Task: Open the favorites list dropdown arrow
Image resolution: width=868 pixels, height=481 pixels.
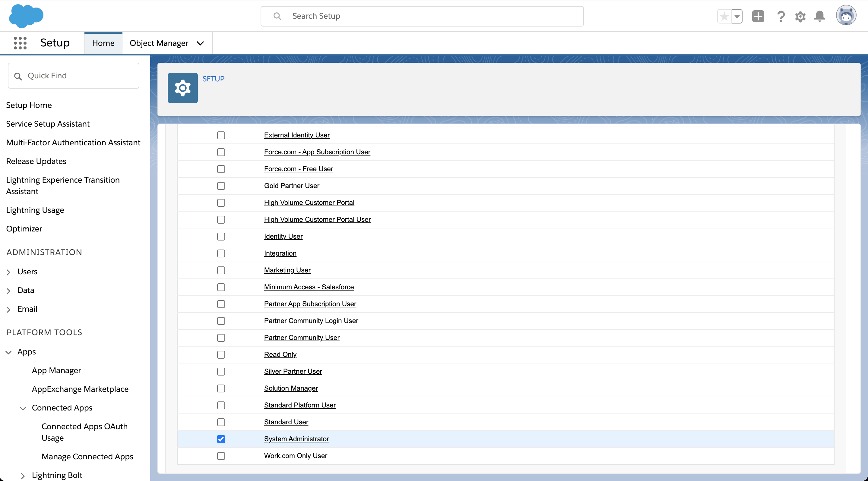Action: [x=737, y=16]
